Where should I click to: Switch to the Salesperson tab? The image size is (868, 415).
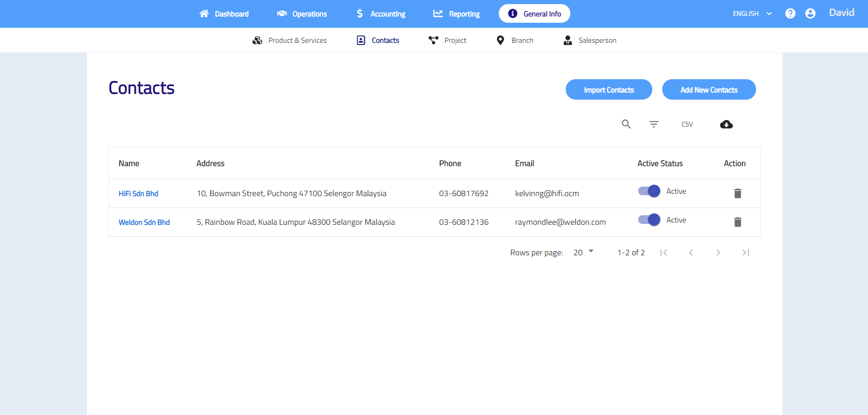click(590, 40)
